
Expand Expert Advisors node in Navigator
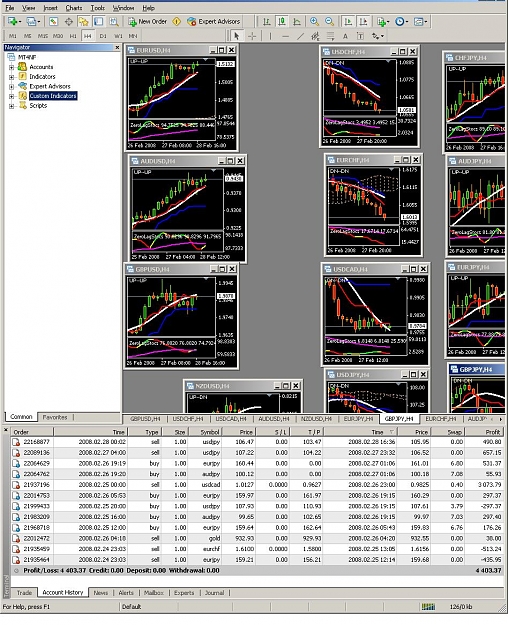click(12, 86)
